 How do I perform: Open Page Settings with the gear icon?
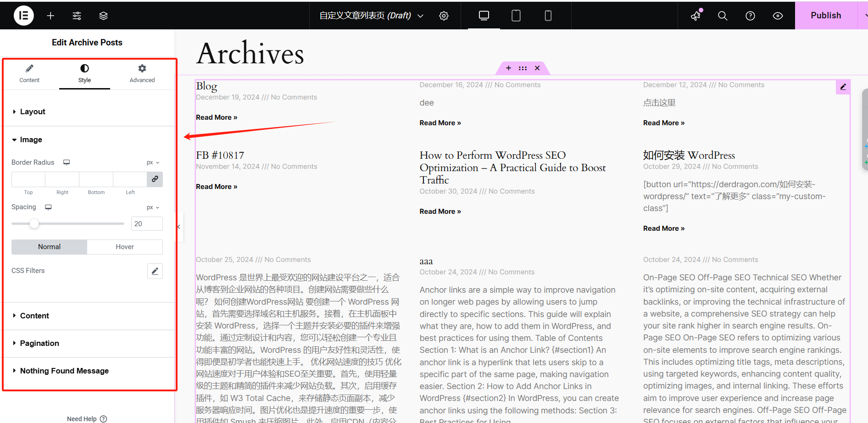443,15
